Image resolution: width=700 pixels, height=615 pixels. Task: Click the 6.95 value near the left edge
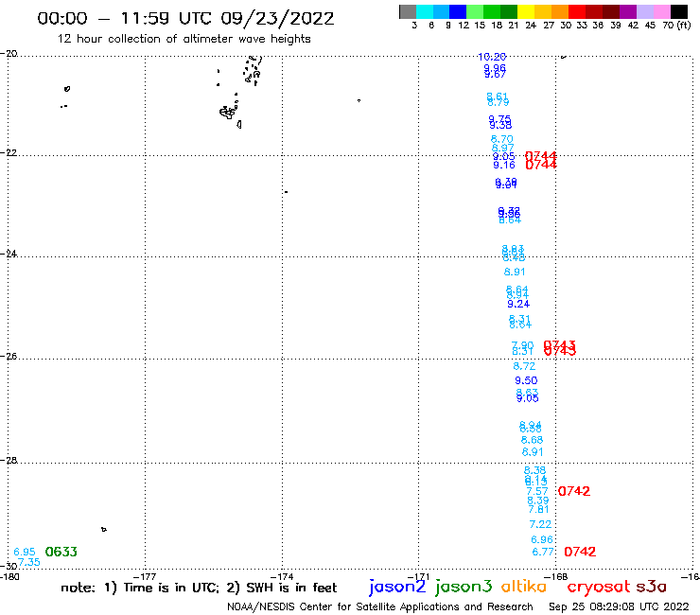[25, 552]
